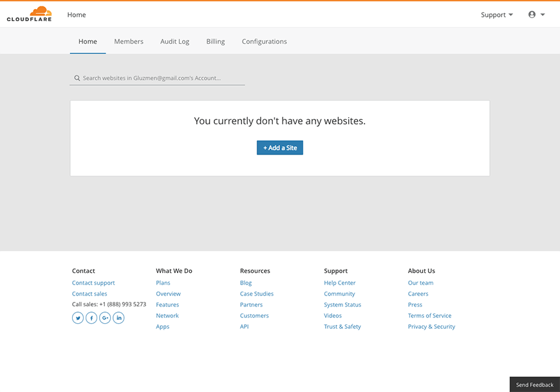Open the Overview link
Image resolution: width=560 pixels, height=392 pixels.
[168, 294]
